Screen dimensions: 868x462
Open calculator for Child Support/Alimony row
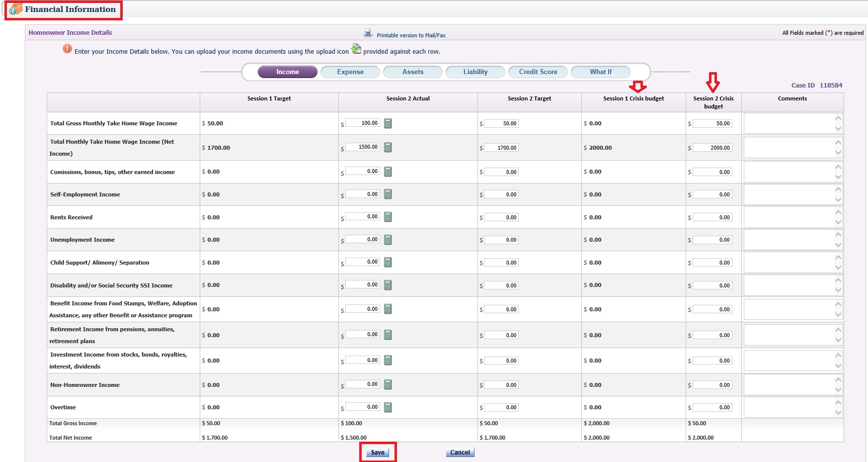tap(388, 262)
